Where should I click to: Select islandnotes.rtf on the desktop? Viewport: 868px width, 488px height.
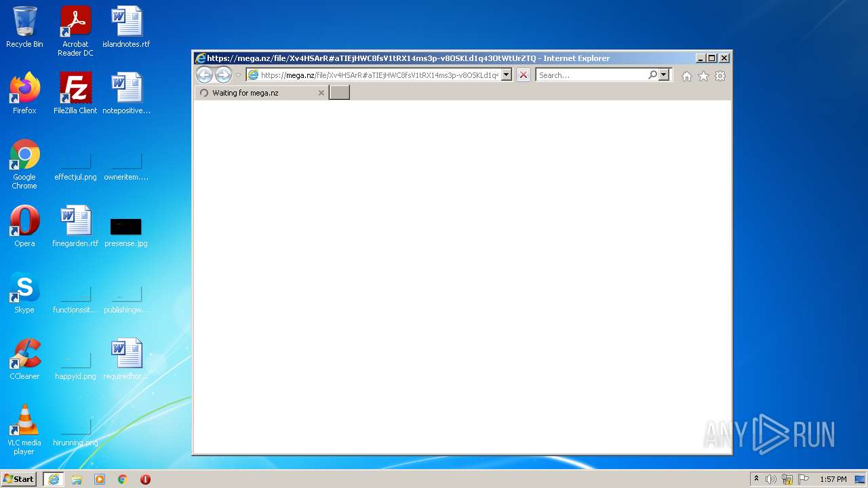click(126, 27)
